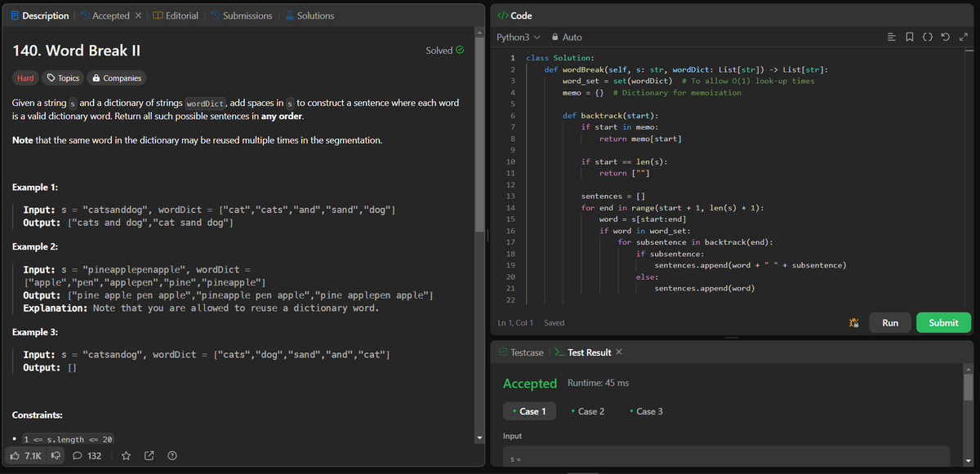
Task: Click the Hard difficulty tag
Action: pyautogui.click(x=25, y=78)
